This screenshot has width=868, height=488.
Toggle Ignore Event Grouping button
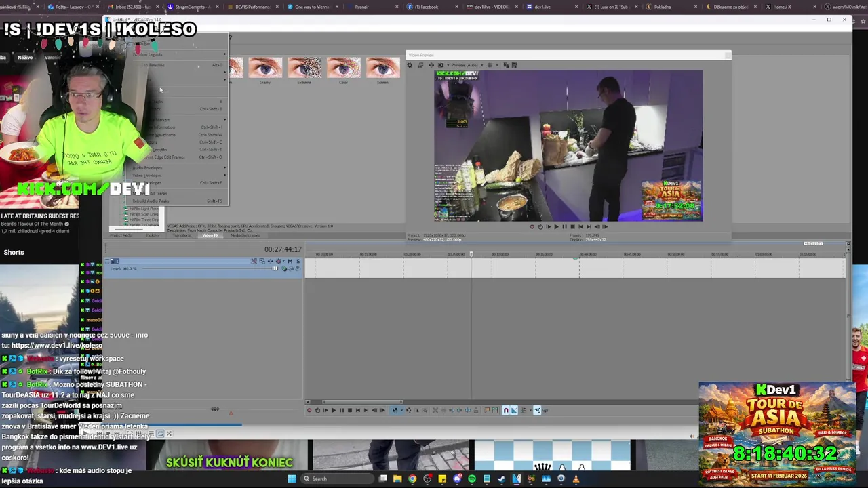coord(545,410)
